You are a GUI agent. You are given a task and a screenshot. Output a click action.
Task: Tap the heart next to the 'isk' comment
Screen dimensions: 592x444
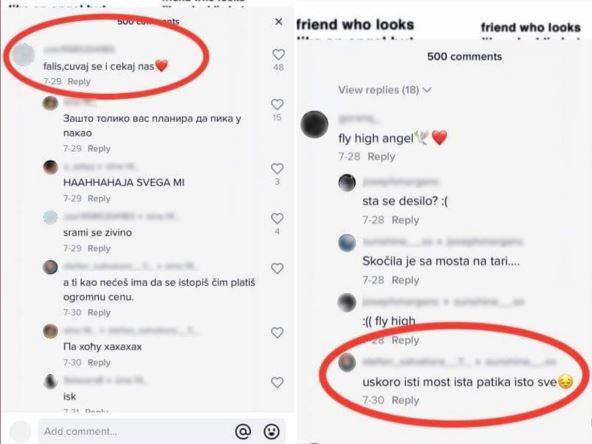[x=277, y=382]
